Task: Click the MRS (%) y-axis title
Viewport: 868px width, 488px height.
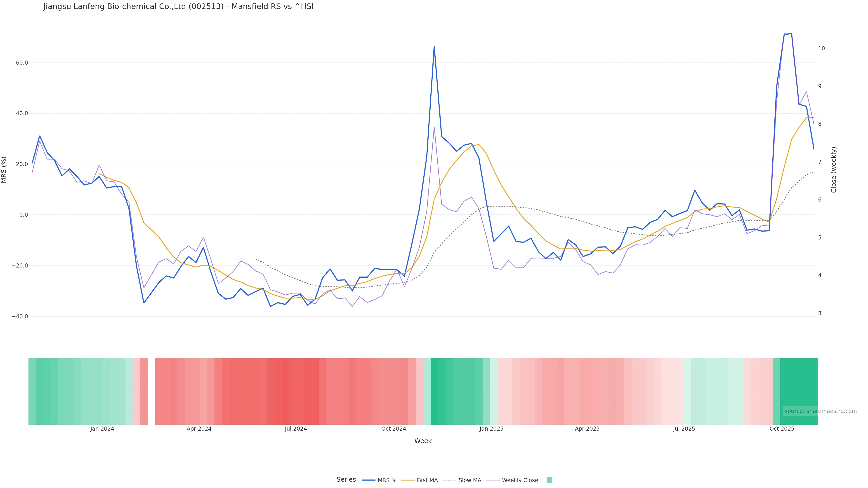Action: tap(4, 170)
